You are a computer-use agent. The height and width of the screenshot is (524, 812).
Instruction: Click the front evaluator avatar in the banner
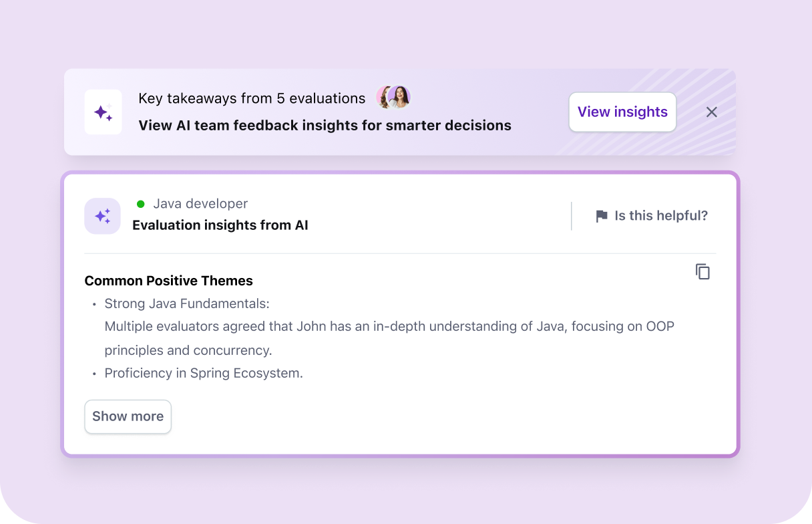(x=399, y=98)
